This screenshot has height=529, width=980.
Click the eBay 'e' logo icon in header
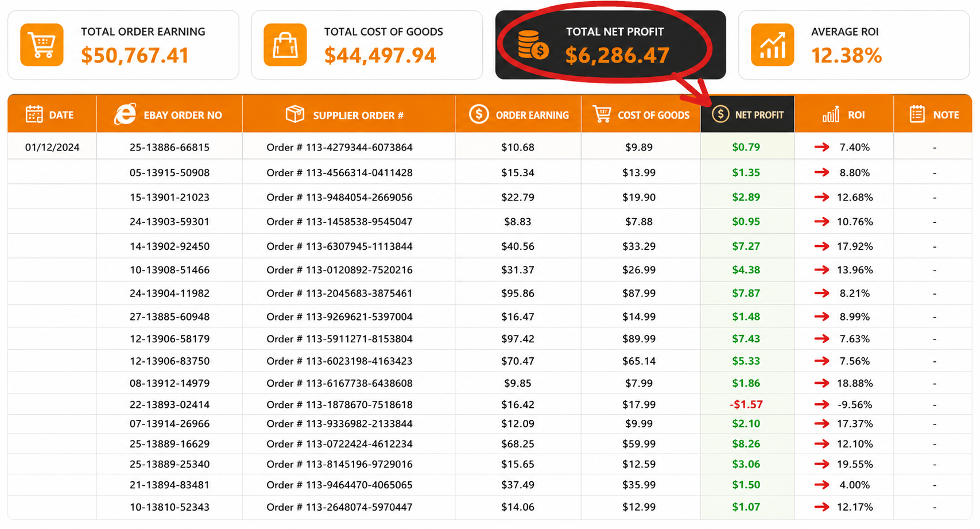(125, 114)
